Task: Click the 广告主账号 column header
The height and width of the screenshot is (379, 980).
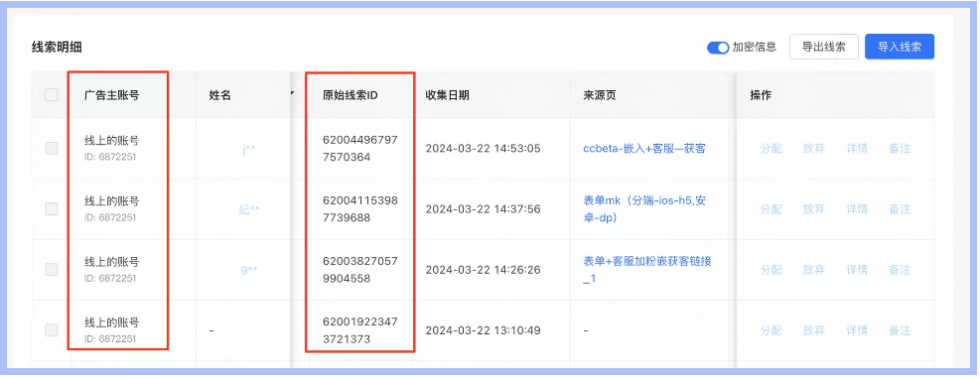Action: coord(112,95)
